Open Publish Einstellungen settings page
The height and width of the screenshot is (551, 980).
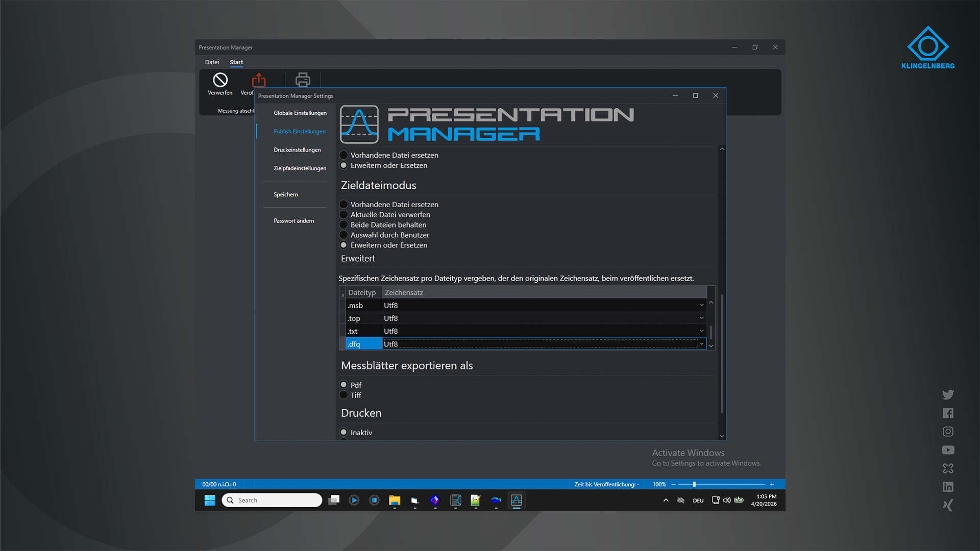point(300,131)
